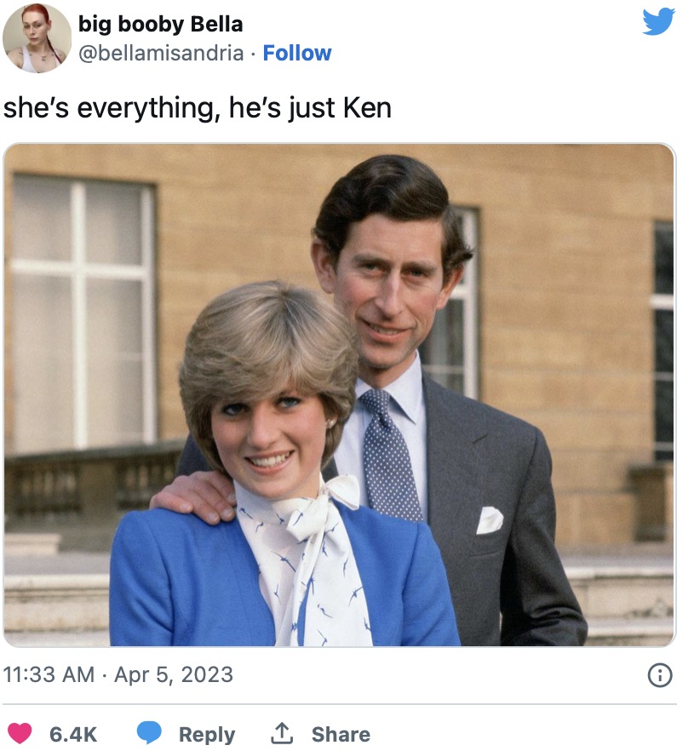This screenshot has width=700, height=751.
Task: Click the 6.4K likes count
Action: (x=73, y=734)
